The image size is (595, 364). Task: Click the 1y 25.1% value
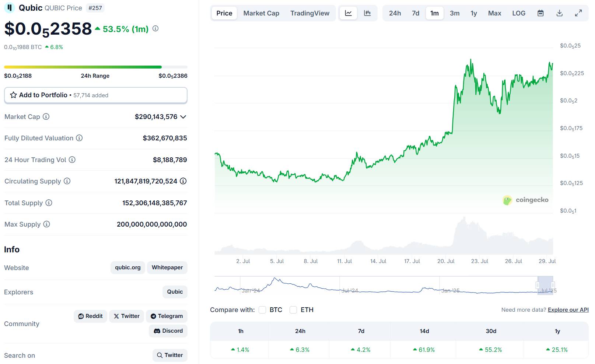tap(557, 350)
